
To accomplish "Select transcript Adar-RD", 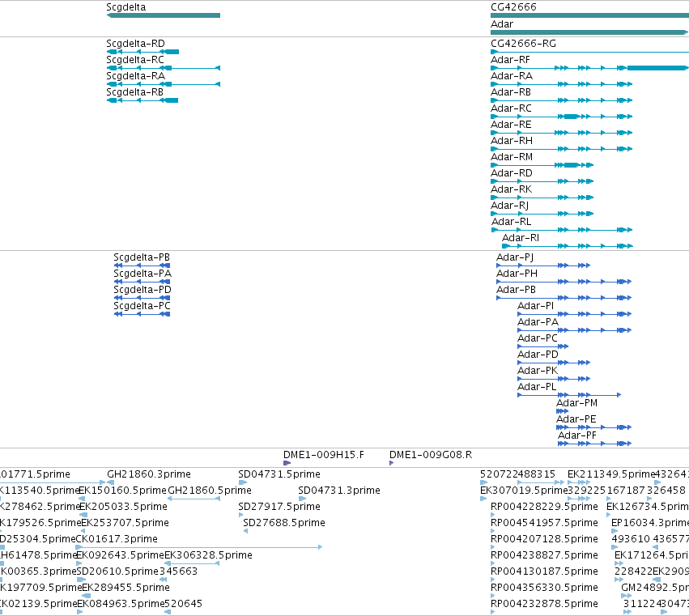I will (x=512, y=173).
